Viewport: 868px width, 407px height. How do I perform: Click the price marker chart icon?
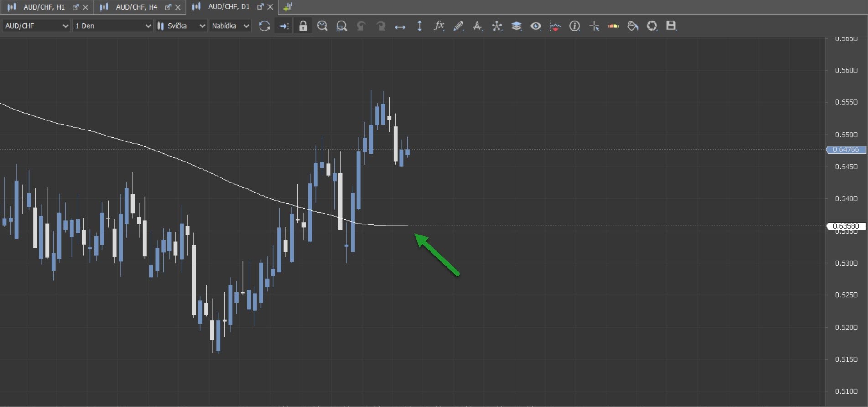coord(555,26)
